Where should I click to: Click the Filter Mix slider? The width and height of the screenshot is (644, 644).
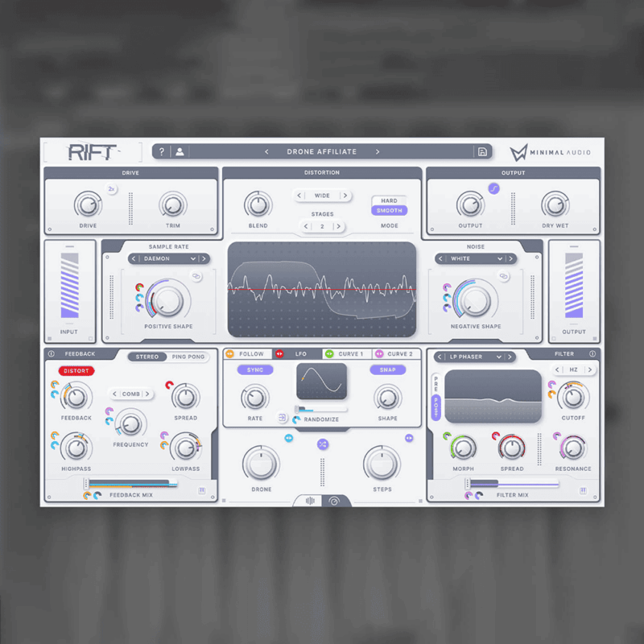click(512, 484)
